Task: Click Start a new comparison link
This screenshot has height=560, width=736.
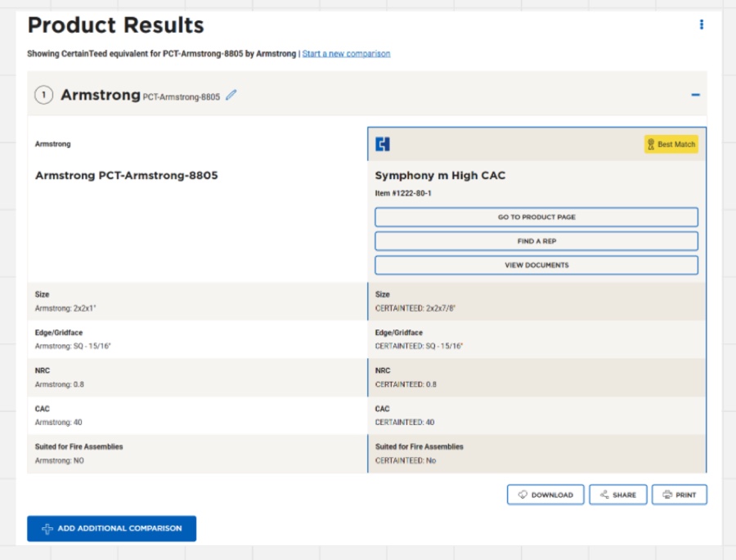Action: coord(346,53)
